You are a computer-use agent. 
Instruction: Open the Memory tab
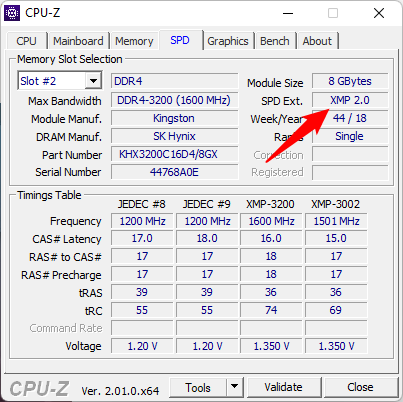click(134, 41)
